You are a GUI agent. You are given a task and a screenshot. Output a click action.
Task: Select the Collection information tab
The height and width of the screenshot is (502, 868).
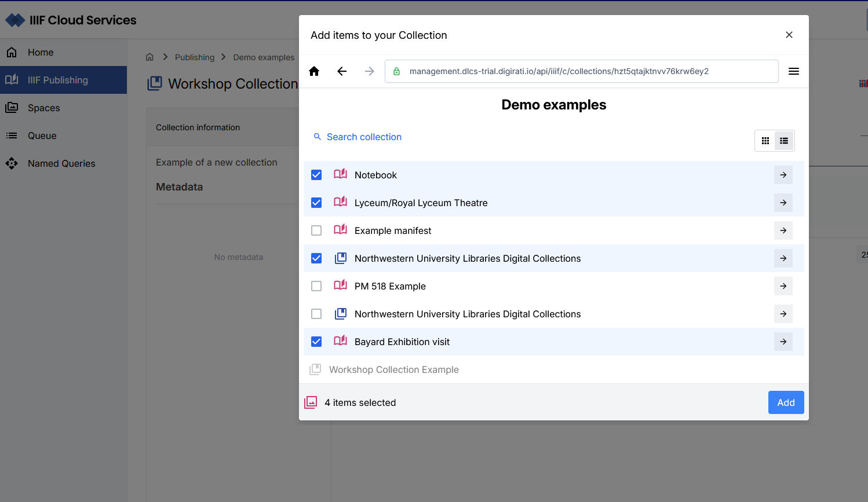click(x=198, y=127)
